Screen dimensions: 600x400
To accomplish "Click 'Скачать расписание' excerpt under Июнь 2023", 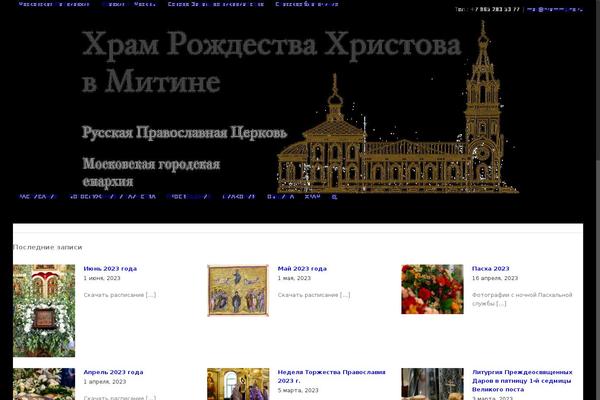I will pyautogui.click(x=120, y=295).
